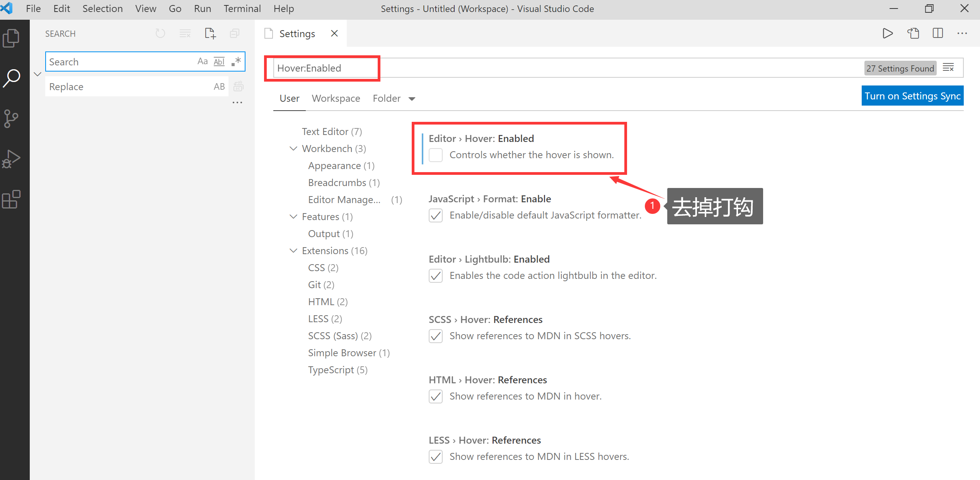The width and height of the screenshot is (980, 480).
Task: Click Turn on Settings Sync button
Action: [912, 96]
